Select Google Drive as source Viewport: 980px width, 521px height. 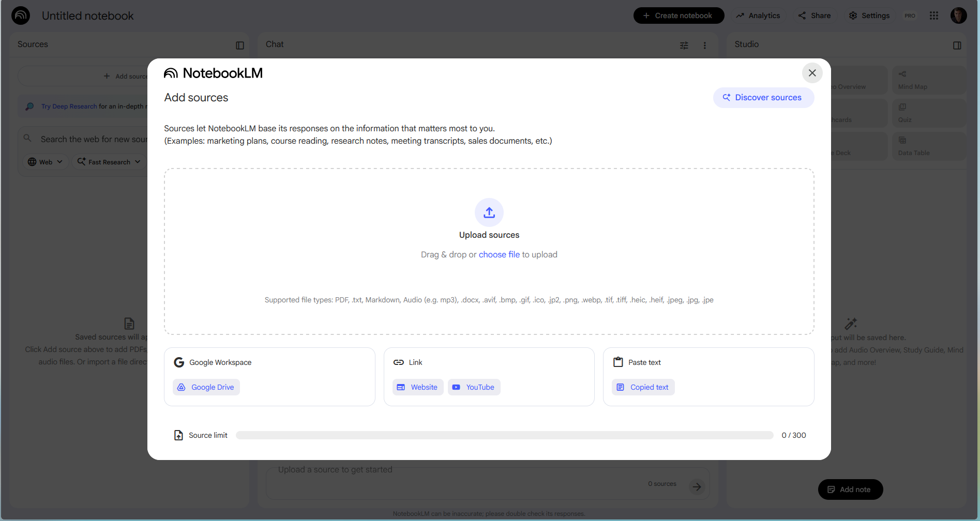click(206, 387)
